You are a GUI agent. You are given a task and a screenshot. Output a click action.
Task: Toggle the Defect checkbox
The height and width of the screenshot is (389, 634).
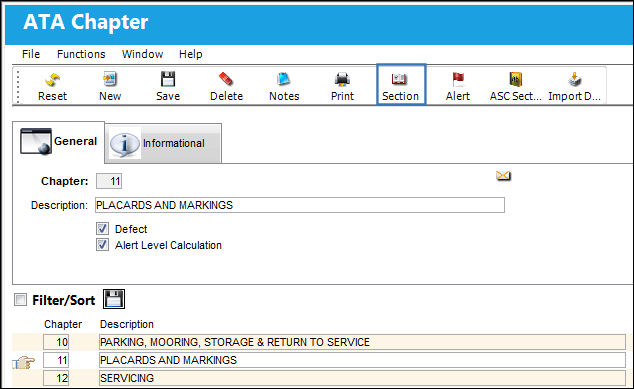point(102,229)
